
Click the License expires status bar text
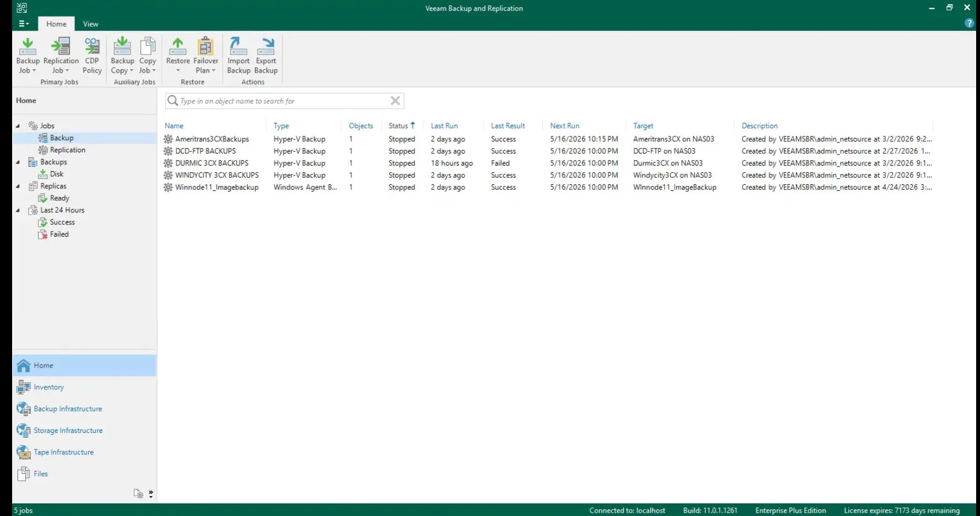[x=902, y=510]
